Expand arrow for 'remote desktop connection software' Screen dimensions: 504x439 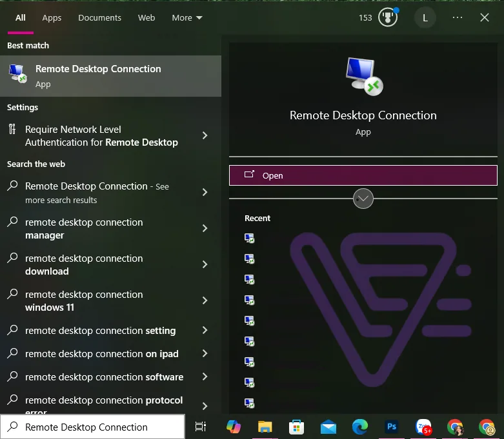pyautogui.click(x=205, y=376)
